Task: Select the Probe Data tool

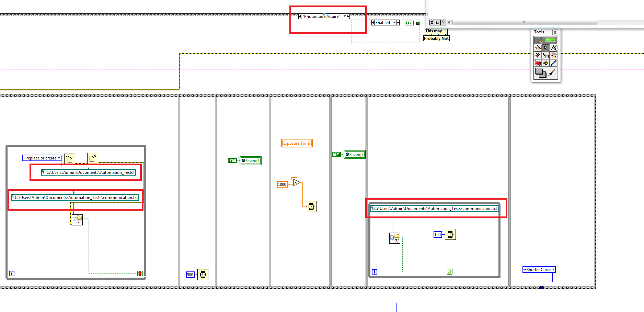Action: tap(546, 63)
